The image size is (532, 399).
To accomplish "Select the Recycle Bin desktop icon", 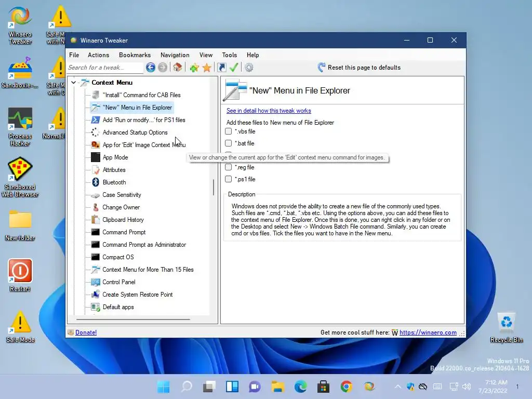I will pyautogui.click(x=506, y=328).
